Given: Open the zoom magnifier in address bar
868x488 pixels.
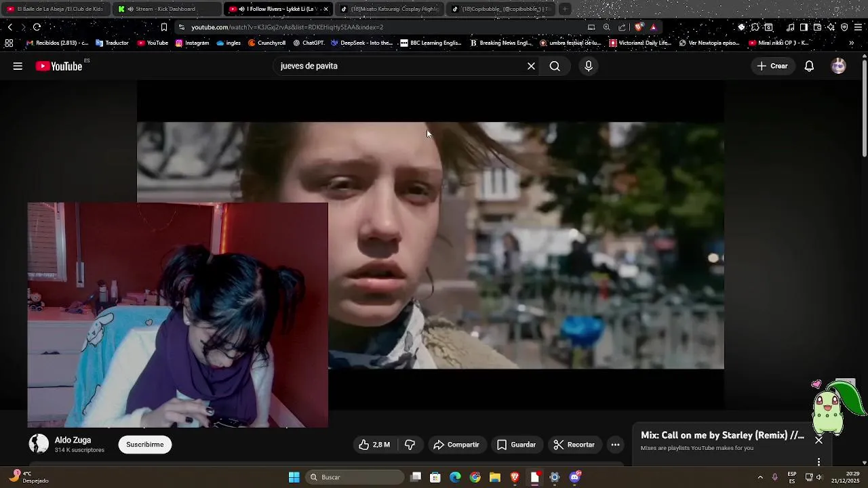Looking at the screenshot, I should point(606,27).
